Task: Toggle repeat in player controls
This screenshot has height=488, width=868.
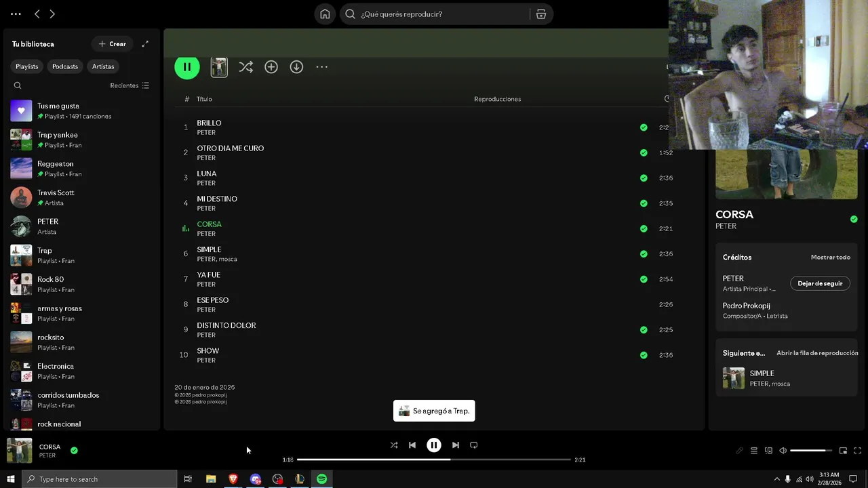Action: [474, 445]
